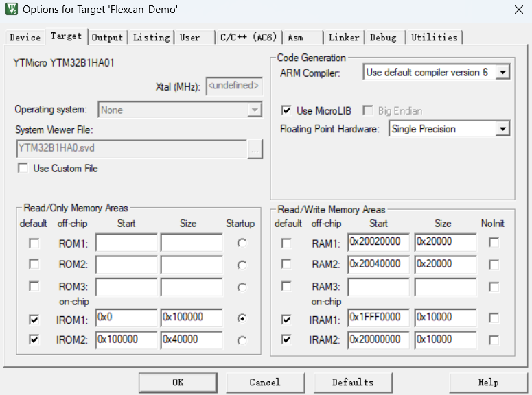
Task: Switch to the Linker tab
Action: tap(344, 37)
